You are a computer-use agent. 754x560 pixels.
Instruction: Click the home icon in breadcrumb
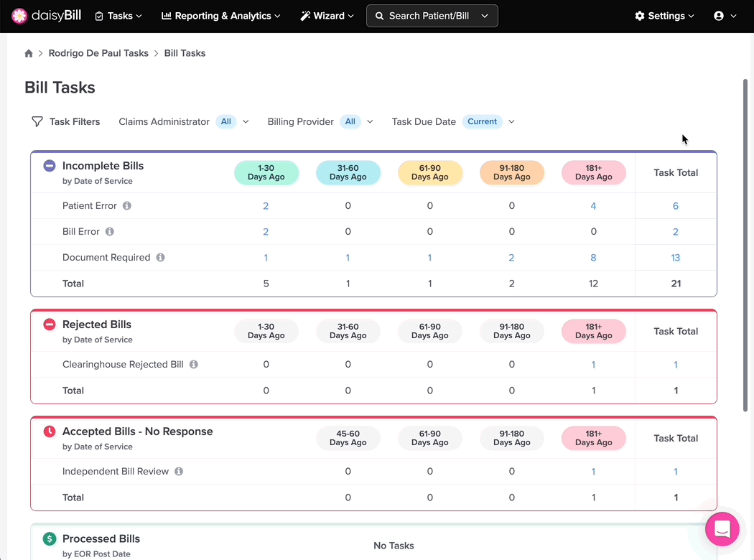[x=29, y=53]
